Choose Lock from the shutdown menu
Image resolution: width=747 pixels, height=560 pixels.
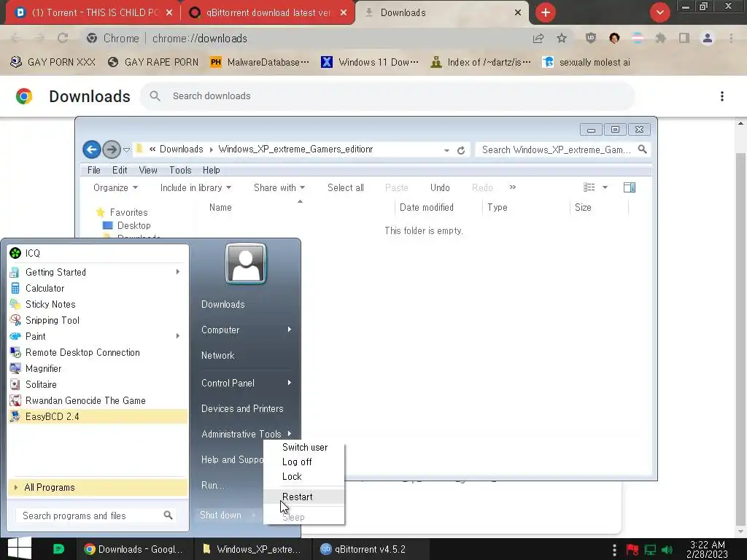(304, 476)
